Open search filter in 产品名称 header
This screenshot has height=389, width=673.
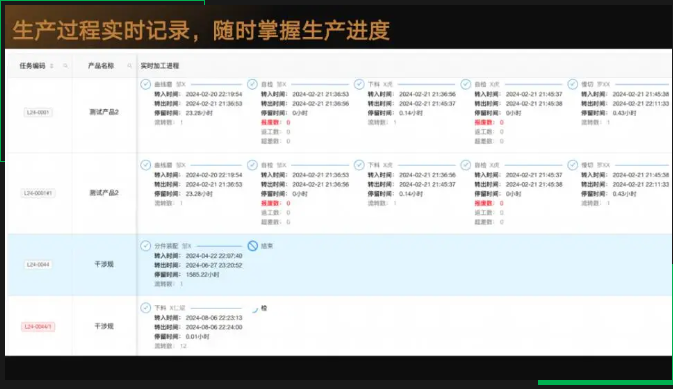coord(129,66)
